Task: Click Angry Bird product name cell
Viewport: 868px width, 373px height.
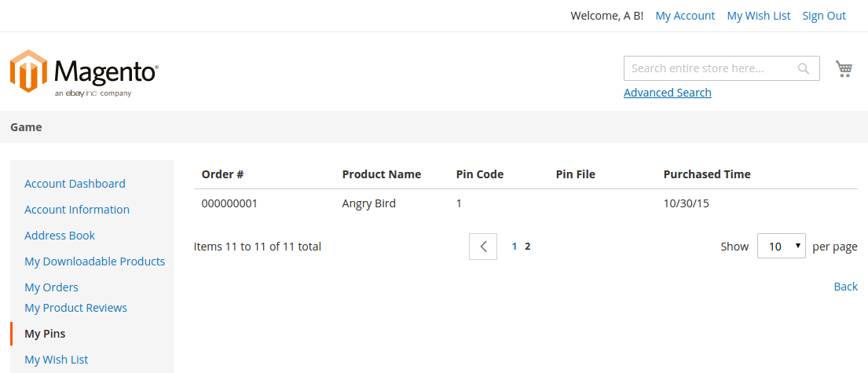Action: pyautogui.click(x=368, y=203)
